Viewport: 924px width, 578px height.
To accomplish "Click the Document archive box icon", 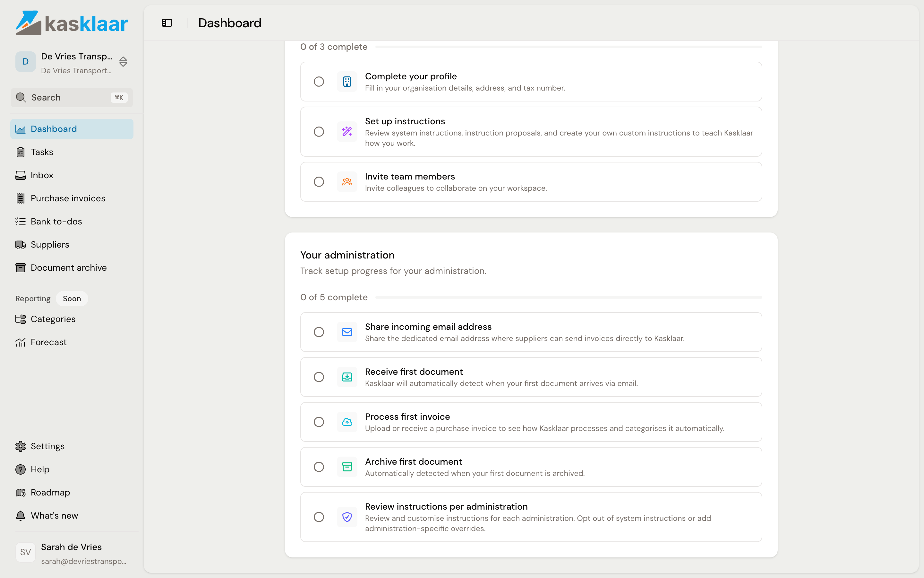I will click(21, 267).
